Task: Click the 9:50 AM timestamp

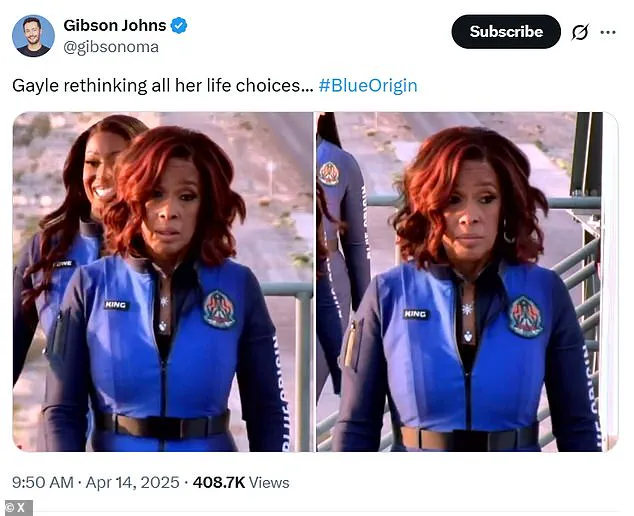Action: (43, 482)
